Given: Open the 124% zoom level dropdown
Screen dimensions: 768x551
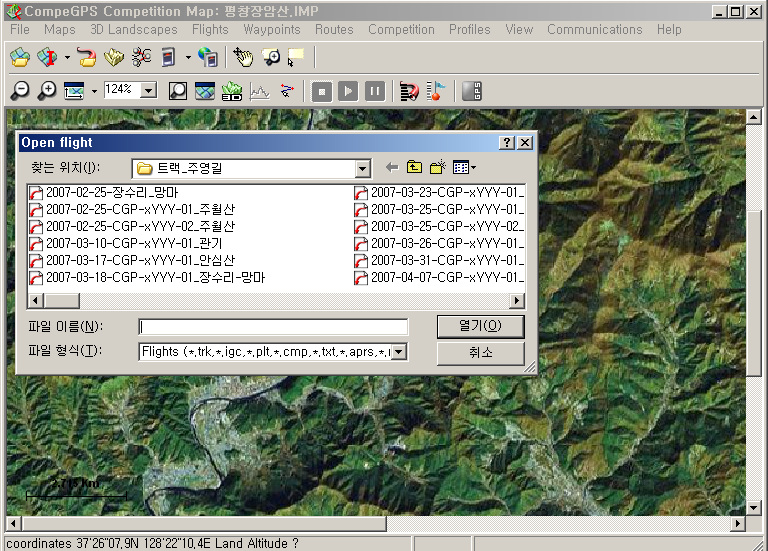Looking at the screenshot, I should pos(148,90).
